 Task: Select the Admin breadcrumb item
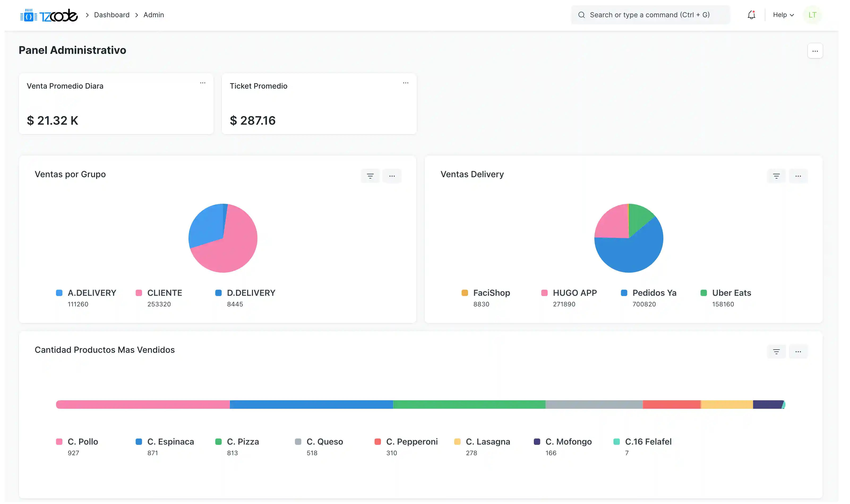[154, 15]
